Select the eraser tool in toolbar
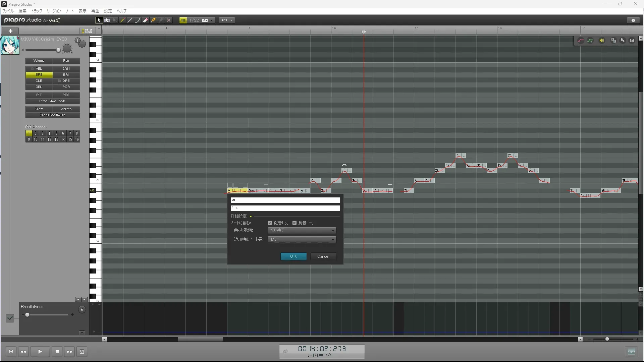This screenshot has height=362, width=644. coord(146,20)
